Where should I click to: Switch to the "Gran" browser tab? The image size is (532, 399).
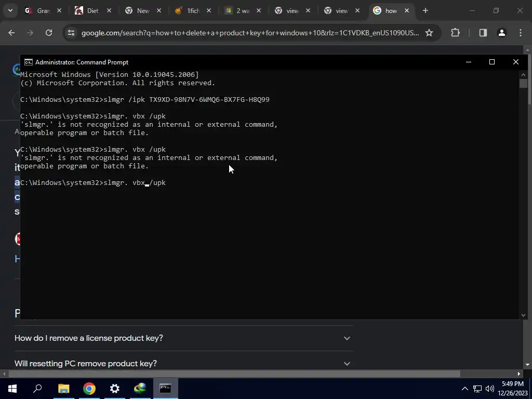point(38,10)
